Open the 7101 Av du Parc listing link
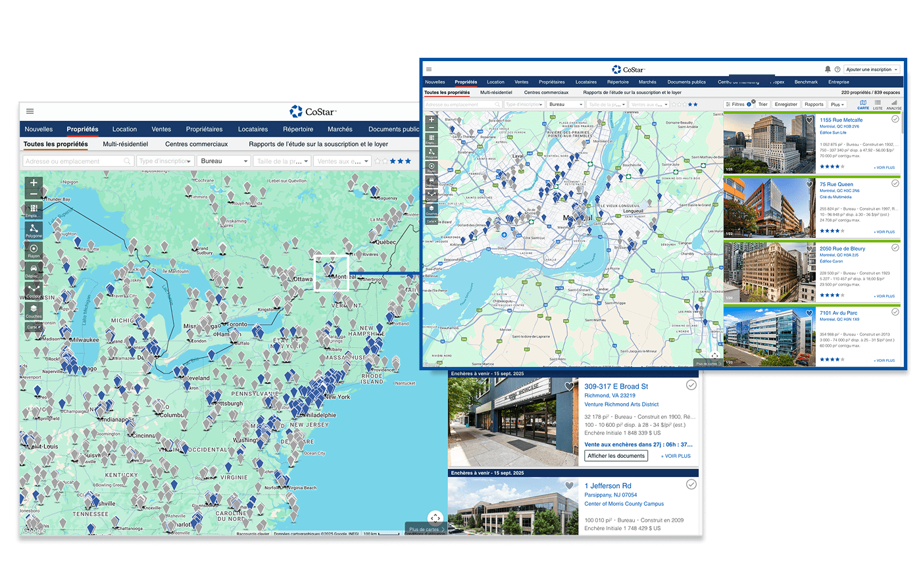Screen dimensions: 921x588 click(x=838, y=313)
